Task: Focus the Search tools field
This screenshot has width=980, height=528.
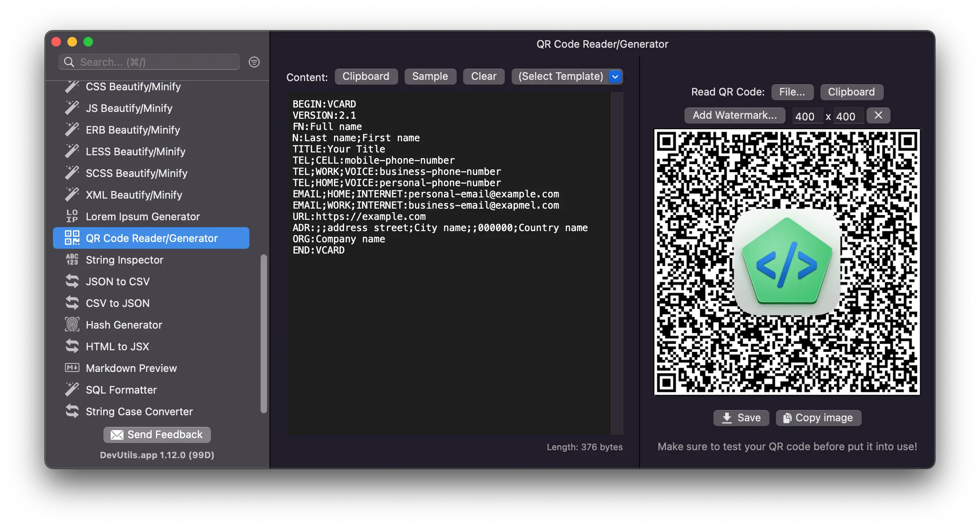Action: 149,62
